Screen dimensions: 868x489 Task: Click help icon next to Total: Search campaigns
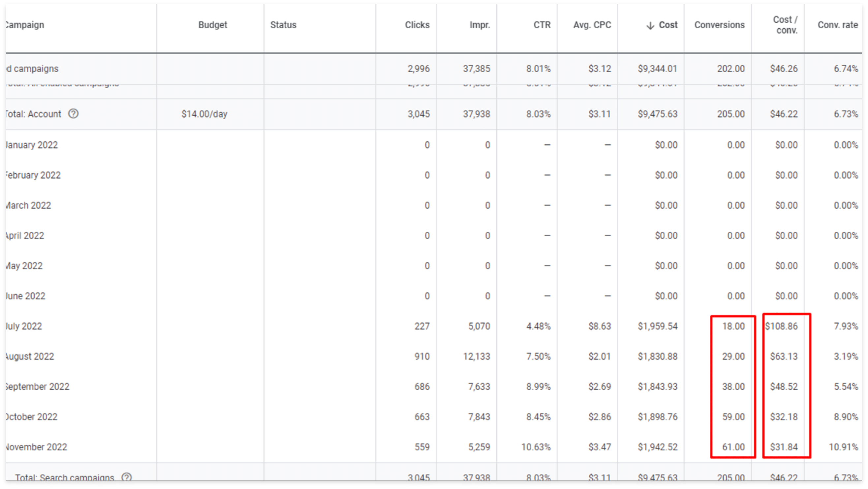[x=126, y=477]
